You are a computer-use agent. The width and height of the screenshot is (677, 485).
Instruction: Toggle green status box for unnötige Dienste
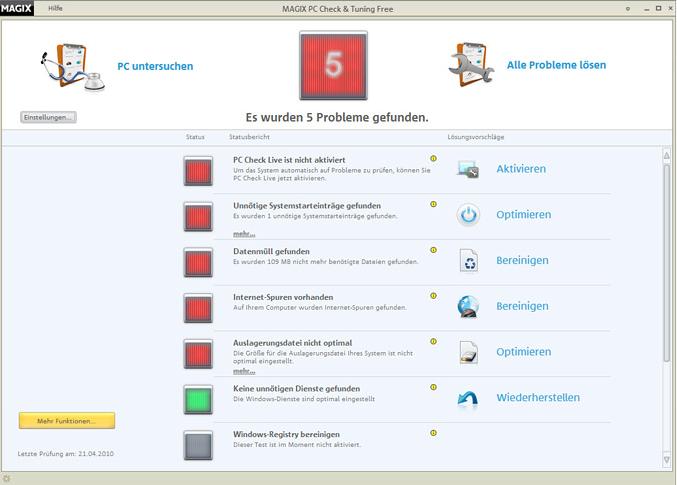(199, 399)
